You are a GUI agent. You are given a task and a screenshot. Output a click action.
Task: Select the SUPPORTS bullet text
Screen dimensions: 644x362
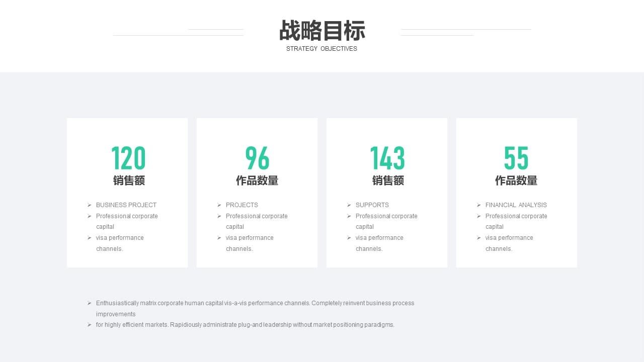(x=372, y=205)
